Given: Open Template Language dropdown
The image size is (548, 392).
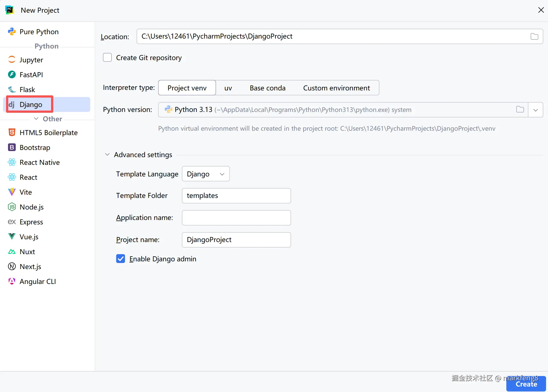Looking at the screenshot, I should tap(206, 174).
